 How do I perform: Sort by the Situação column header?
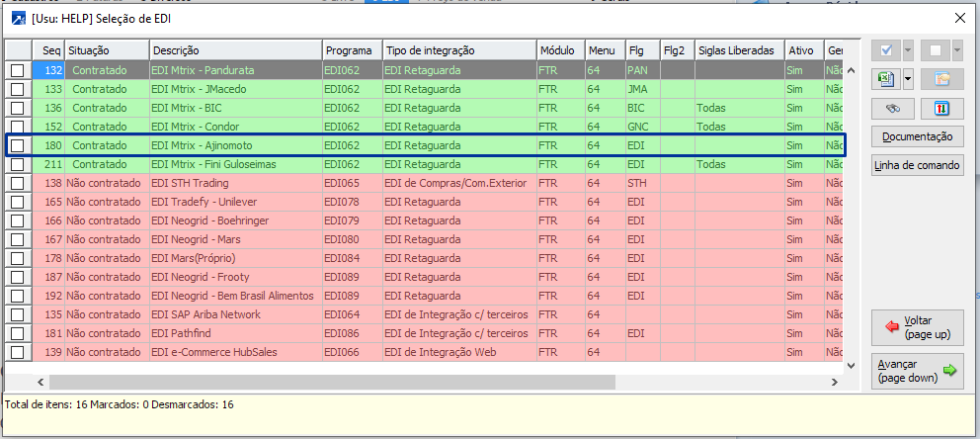pos(107,50)
